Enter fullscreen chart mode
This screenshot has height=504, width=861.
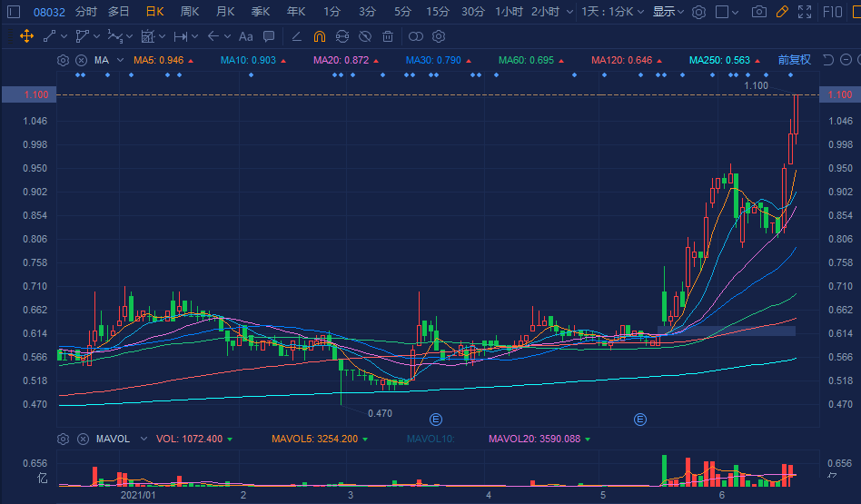coord(804,12)
